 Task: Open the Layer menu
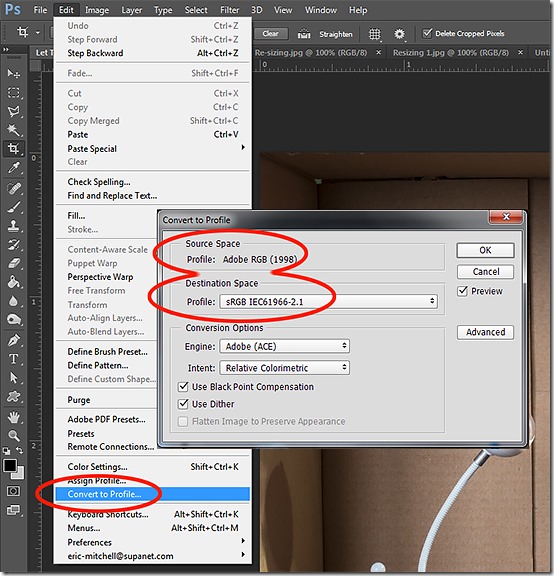pos(132,10)
